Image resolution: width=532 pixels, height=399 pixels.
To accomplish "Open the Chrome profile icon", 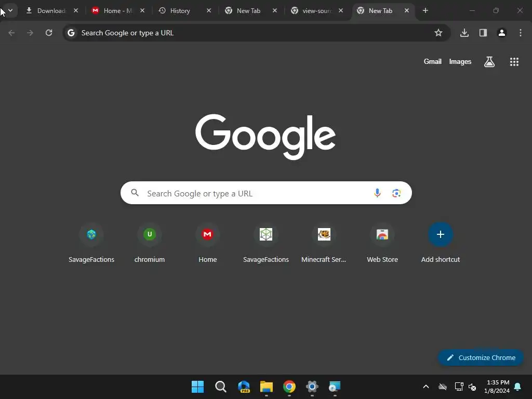I will [x=501, y=33].
